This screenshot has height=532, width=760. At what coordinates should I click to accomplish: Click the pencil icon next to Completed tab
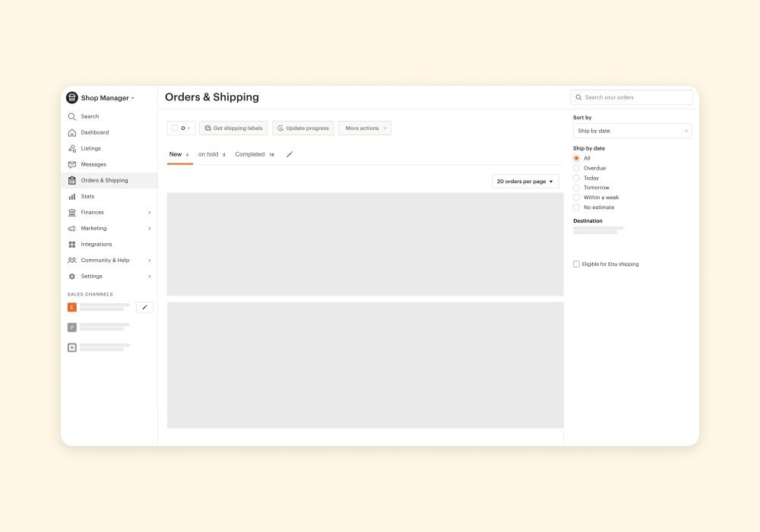coord(290,154)
